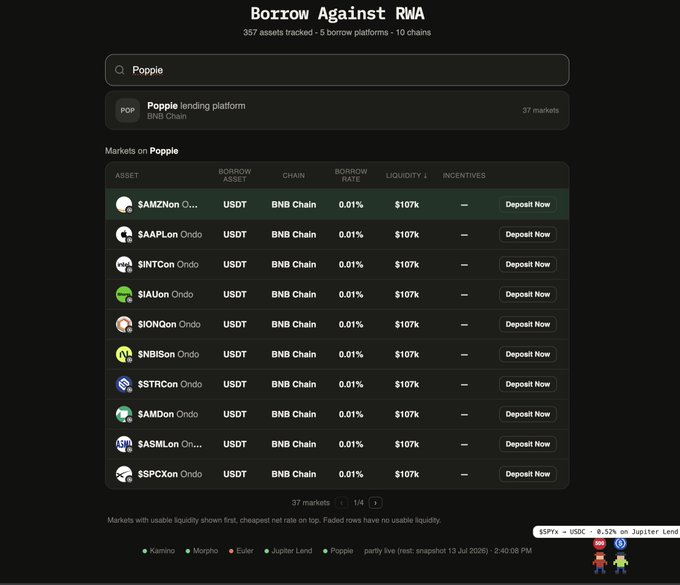Viewport: 680px width, 585px height.
Task: Click the $AMZNon asset name
Action: [x=167, y=204]
